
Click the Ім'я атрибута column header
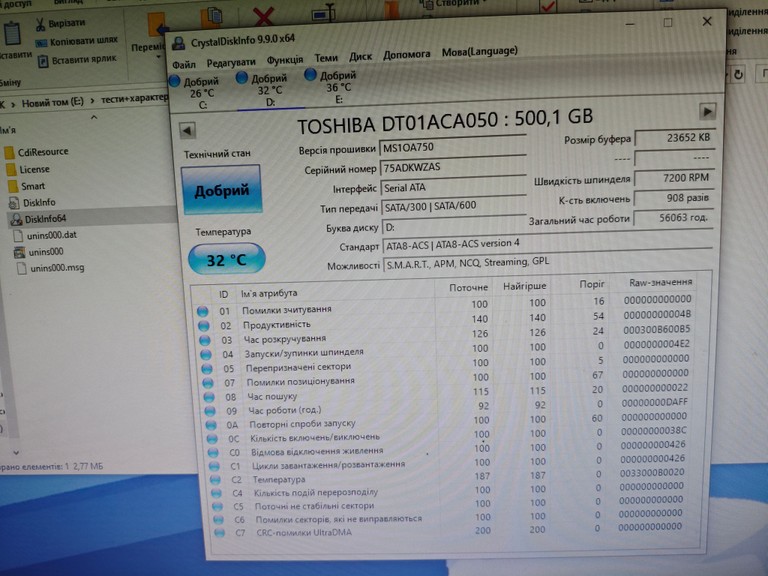(x=269, y=293)
